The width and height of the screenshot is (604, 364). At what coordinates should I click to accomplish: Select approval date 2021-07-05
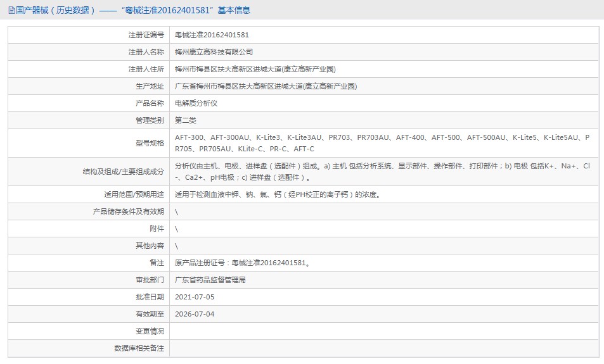[x=195, y=297]
